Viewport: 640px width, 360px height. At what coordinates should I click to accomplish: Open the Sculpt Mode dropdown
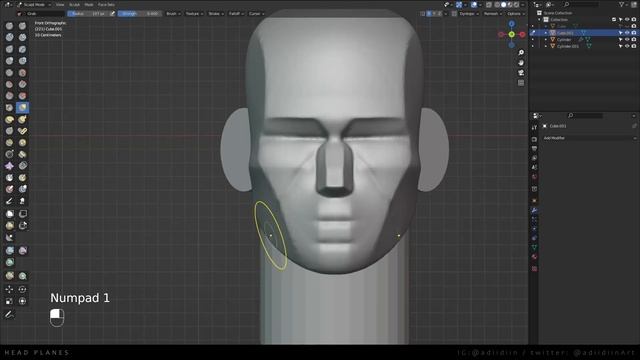click(x=33, y=4)
